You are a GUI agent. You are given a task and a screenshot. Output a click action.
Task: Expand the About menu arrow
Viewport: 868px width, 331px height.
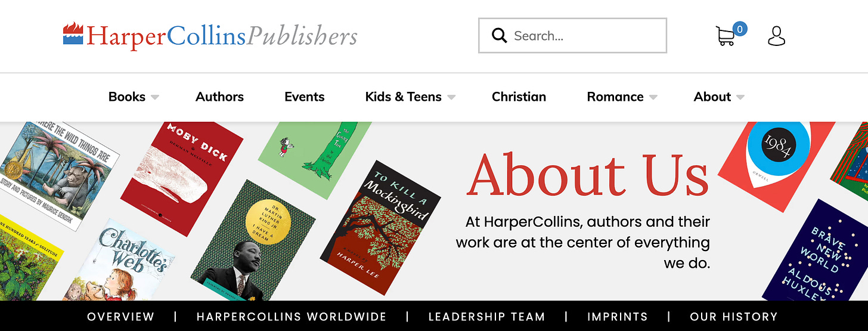[x=740, y=97]
